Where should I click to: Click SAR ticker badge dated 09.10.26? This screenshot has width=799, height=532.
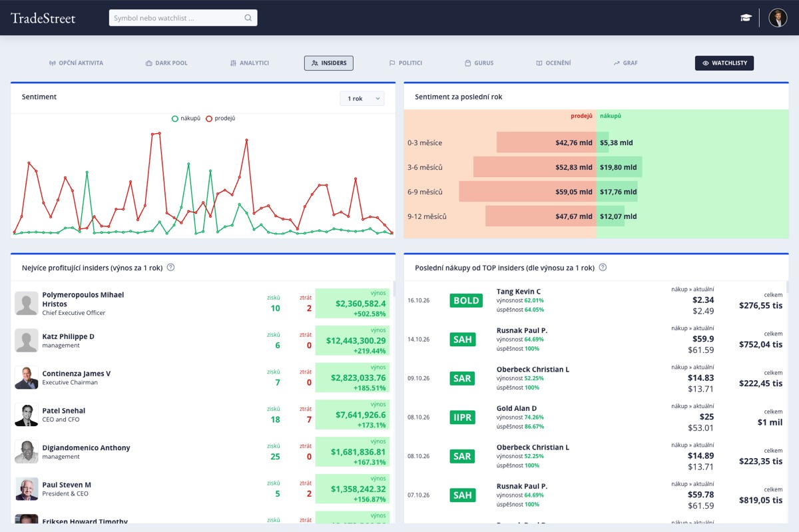click(x=463, y=378)
